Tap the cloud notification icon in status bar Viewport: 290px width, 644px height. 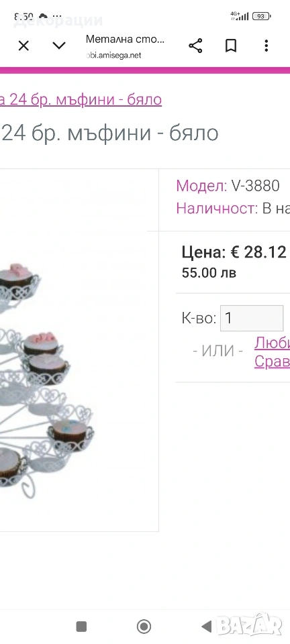(x=43, y=16)
